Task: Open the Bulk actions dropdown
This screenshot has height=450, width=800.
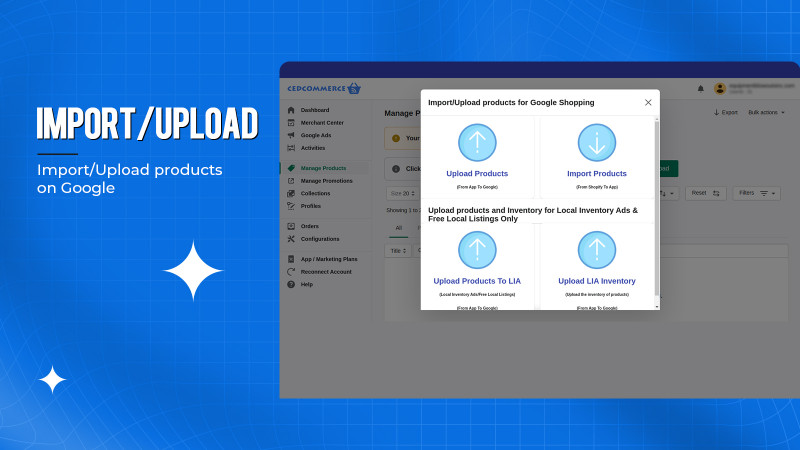Action: coord(766,112)
